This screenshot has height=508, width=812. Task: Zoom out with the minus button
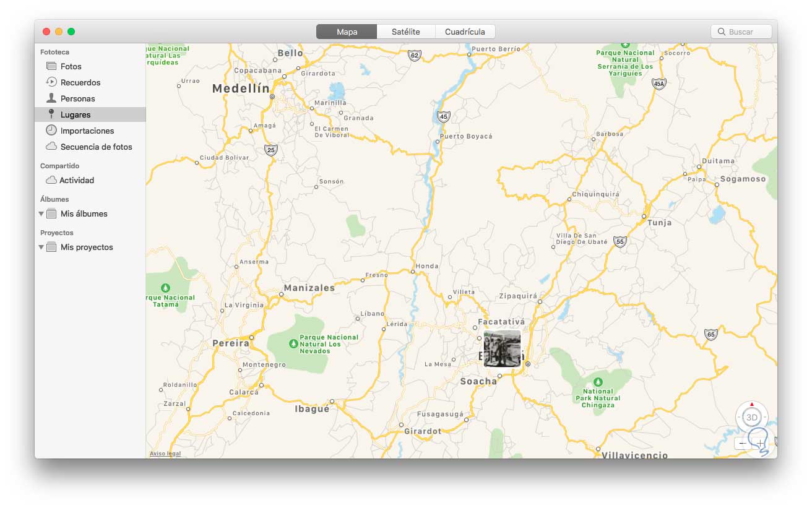coord(743,444)
